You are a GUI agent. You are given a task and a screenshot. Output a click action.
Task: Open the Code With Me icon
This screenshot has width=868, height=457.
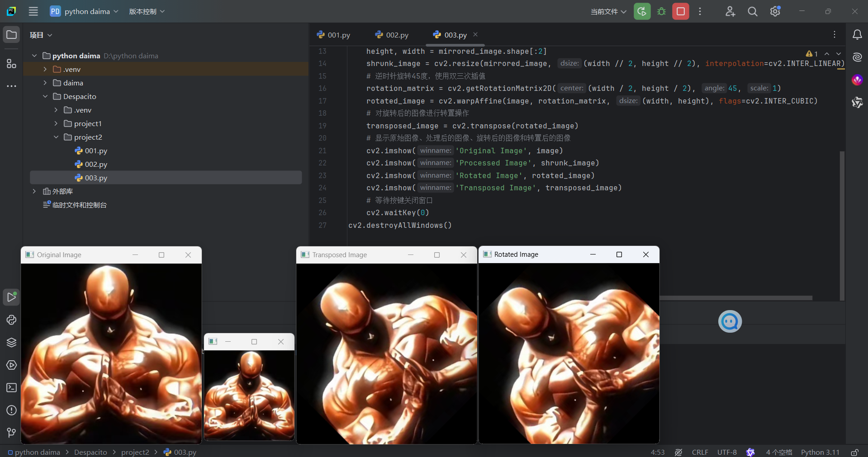(730, 11)
